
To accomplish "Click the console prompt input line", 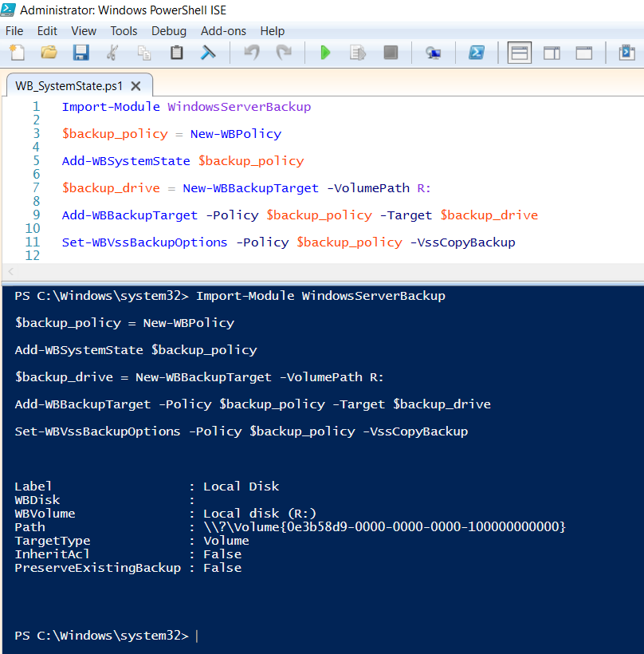I will coord(319,636).
